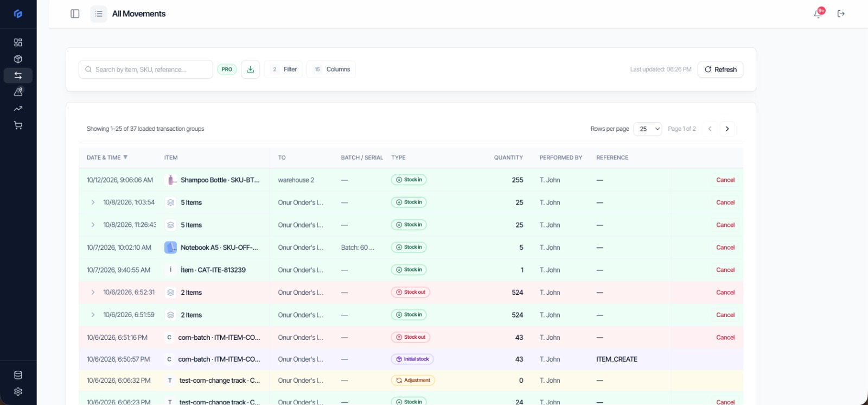Open the shopping cart icon in sidebar

(x=18, y=125)
